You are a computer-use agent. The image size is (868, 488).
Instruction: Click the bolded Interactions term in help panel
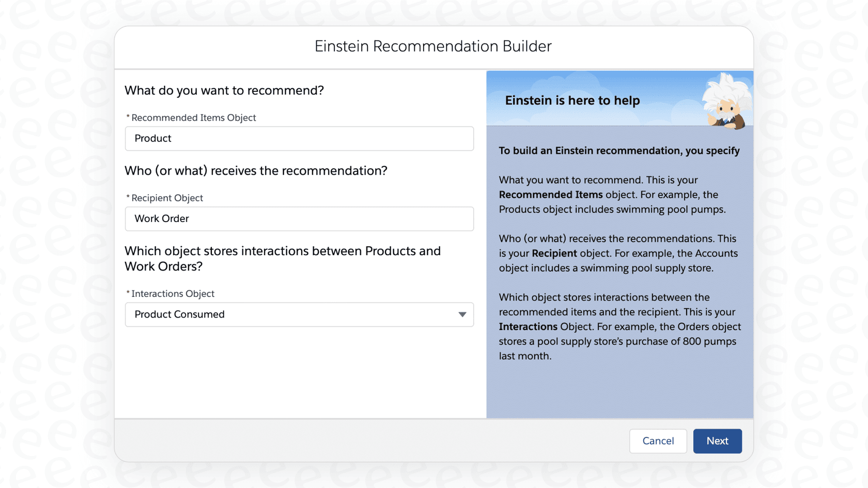[x=528, y=326]
